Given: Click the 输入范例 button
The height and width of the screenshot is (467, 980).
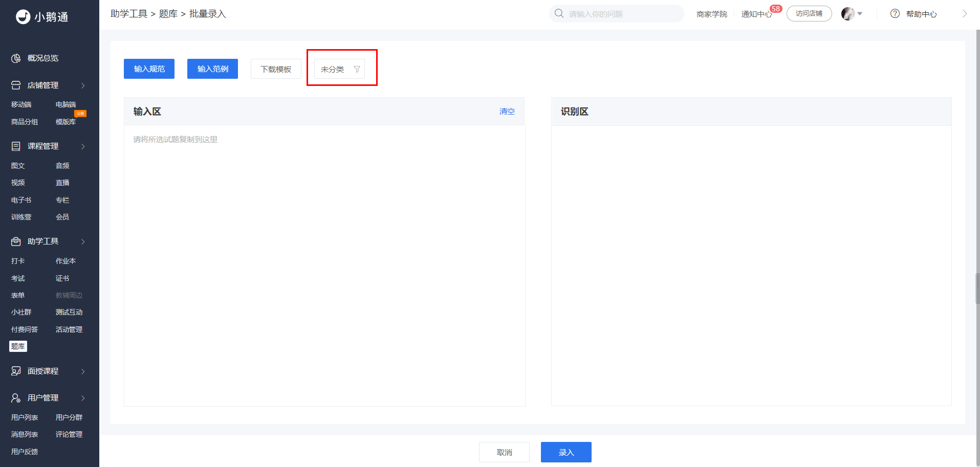Looking at the screenshot, I should click(212, 69).
